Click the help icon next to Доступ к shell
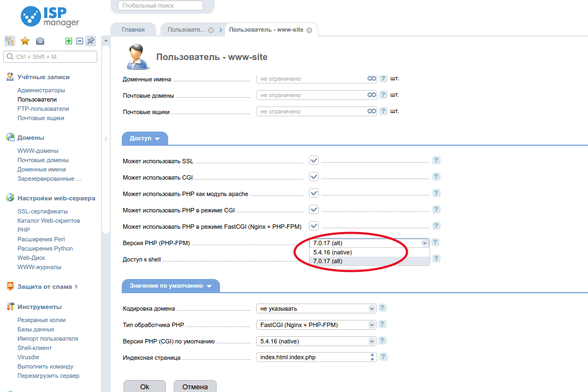Viewport: 588px width, 392px height. 436,258
